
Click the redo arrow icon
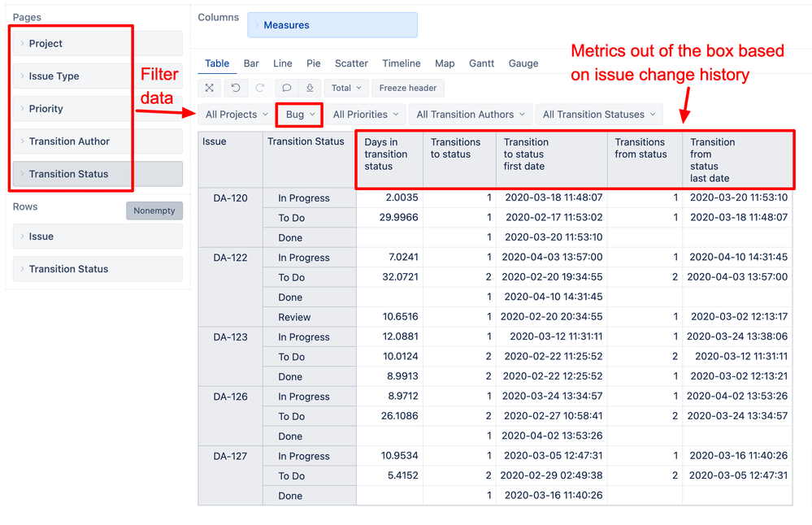click(260, 88)
